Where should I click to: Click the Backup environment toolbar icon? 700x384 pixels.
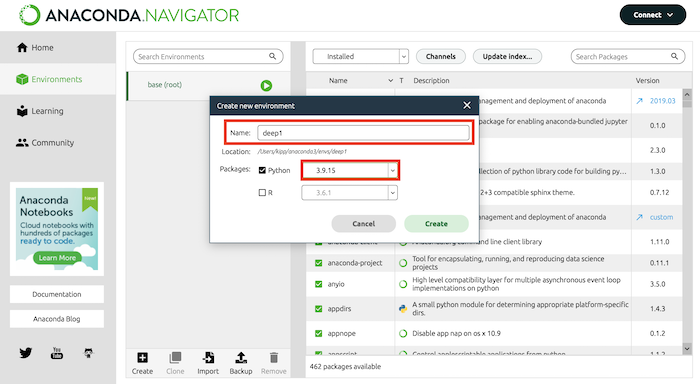coord(241,363)
